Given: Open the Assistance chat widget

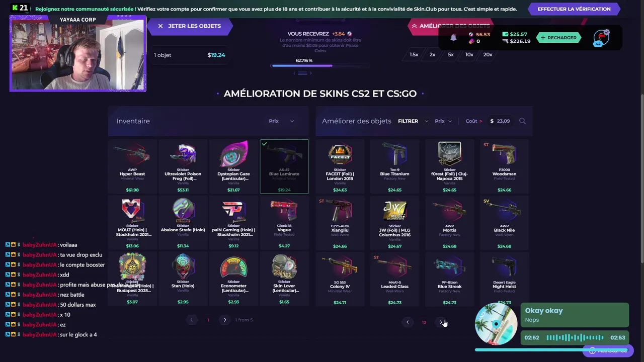Looking at the screenshot, I should pyautogui.click(x=607, y=350).
